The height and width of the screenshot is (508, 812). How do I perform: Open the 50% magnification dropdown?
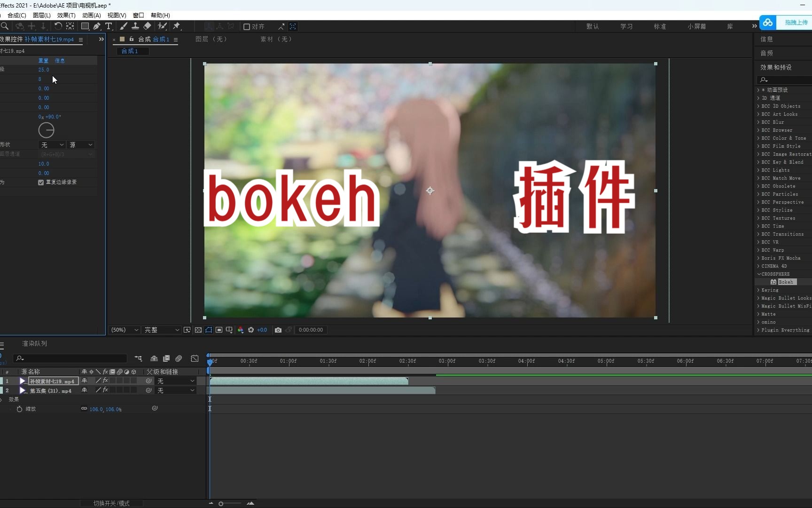(x=124, y=330)
